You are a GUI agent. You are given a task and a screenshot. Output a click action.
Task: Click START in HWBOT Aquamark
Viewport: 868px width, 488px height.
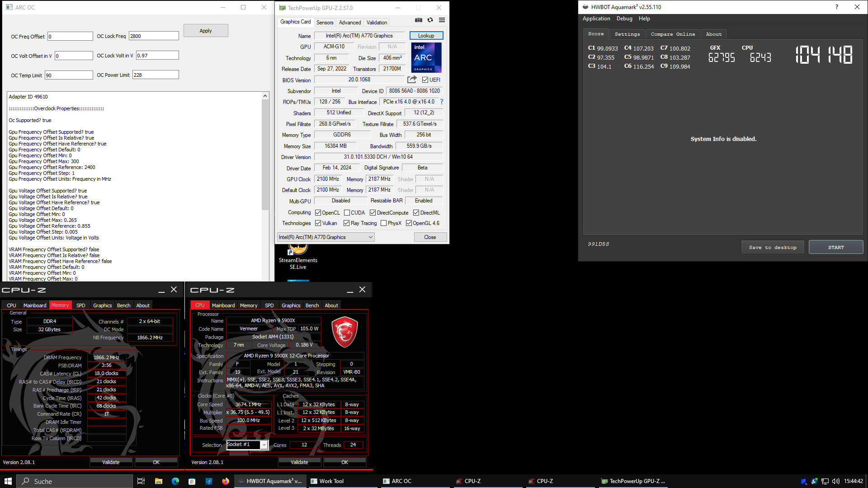point(836,247)
